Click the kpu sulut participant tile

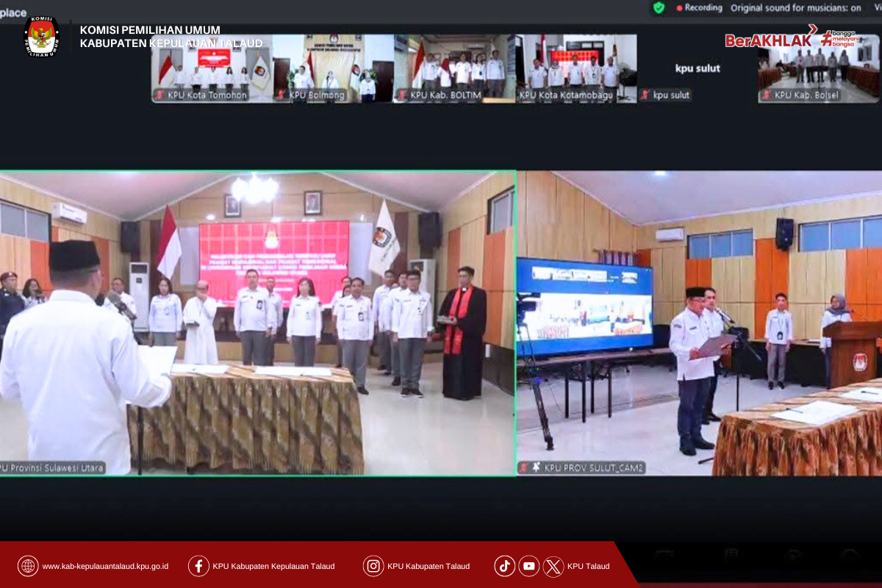[x=697, y=68]
